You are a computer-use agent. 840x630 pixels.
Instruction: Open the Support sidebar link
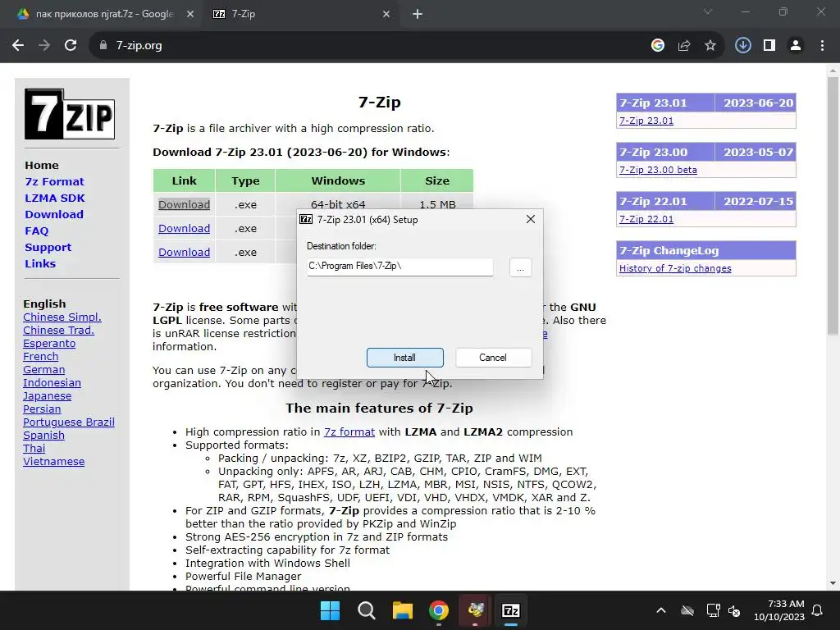48,248
